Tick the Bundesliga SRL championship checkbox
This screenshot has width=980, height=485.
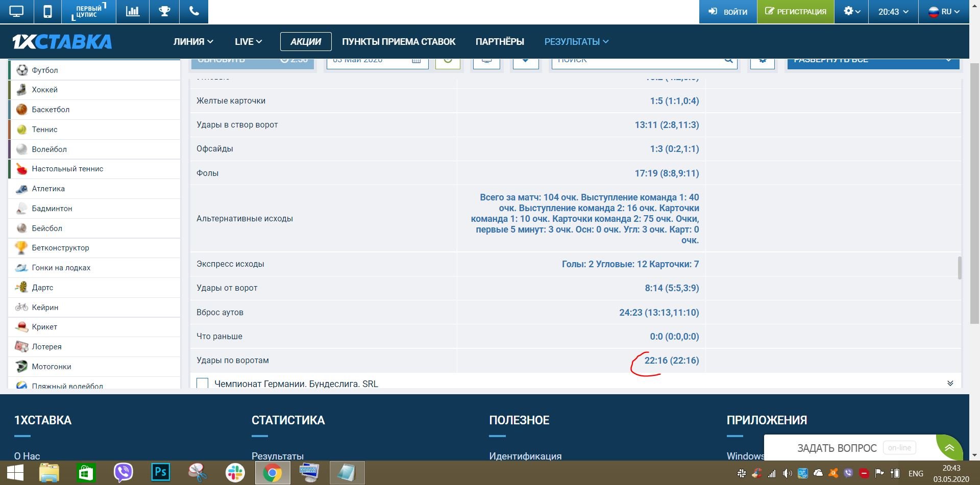[x=203, y=384]
